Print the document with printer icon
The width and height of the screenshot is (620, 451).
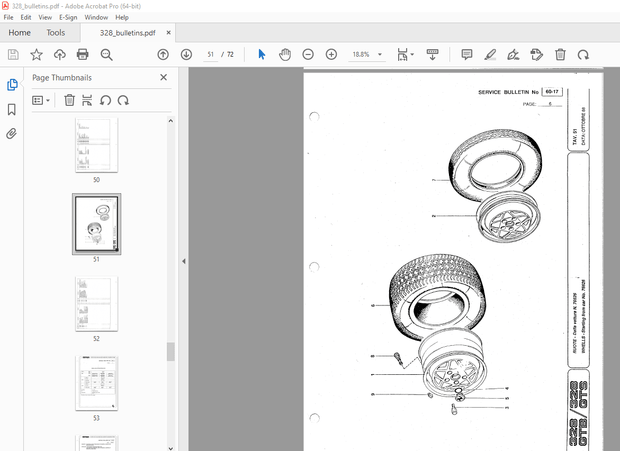coord(83,55)
